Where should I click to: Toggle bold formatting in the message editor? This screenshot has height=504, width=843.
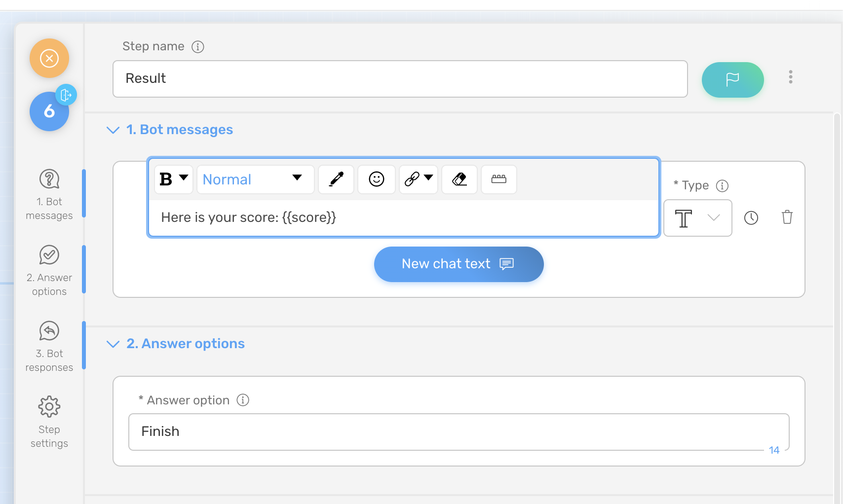166,180
